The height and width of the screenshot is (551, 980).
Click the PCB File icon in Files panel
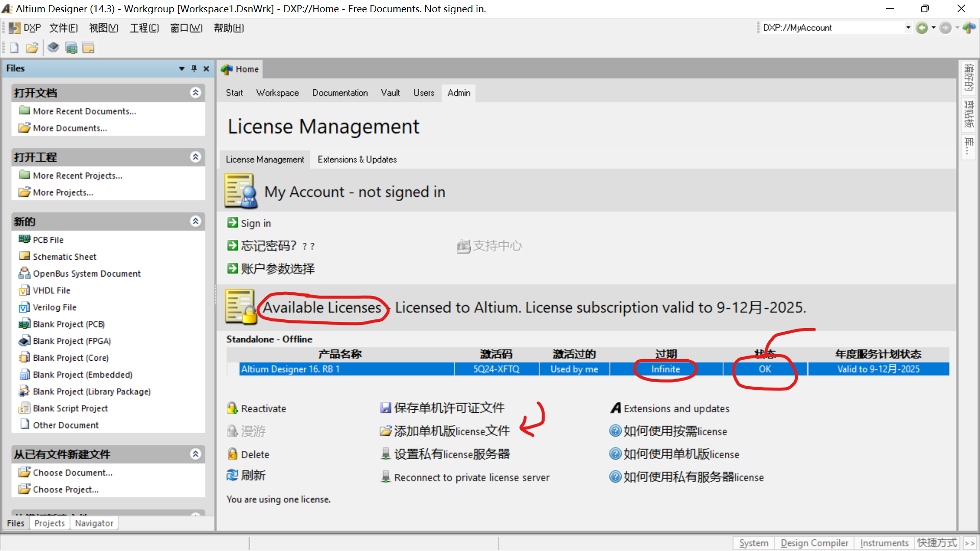pos(24,239)
